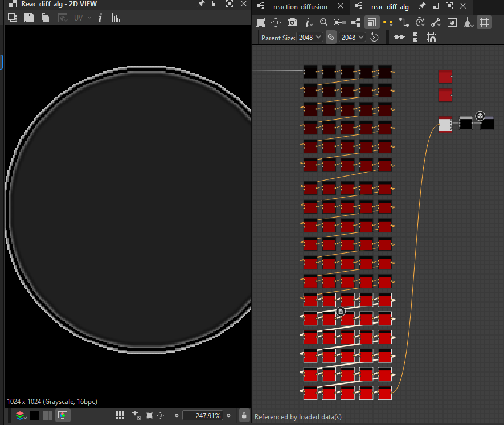Align selected nodes horizontally
Screen dimensions: 504x425
(x=399, y=37)
